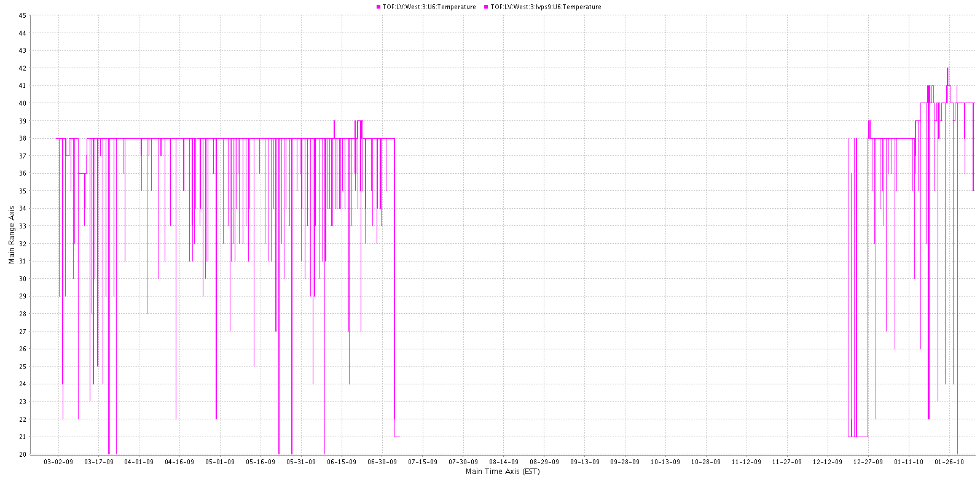980x482 pixels.
Task: Select time axis date 08-14-09
Action: (x=504, y=462)
